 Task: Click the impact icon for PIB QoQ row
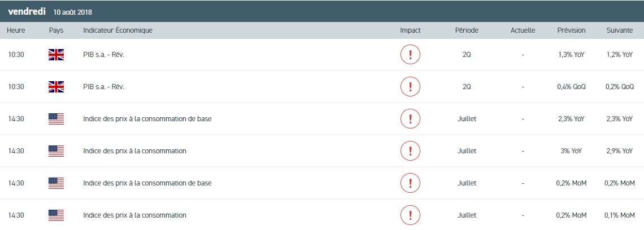coord(410,87)
